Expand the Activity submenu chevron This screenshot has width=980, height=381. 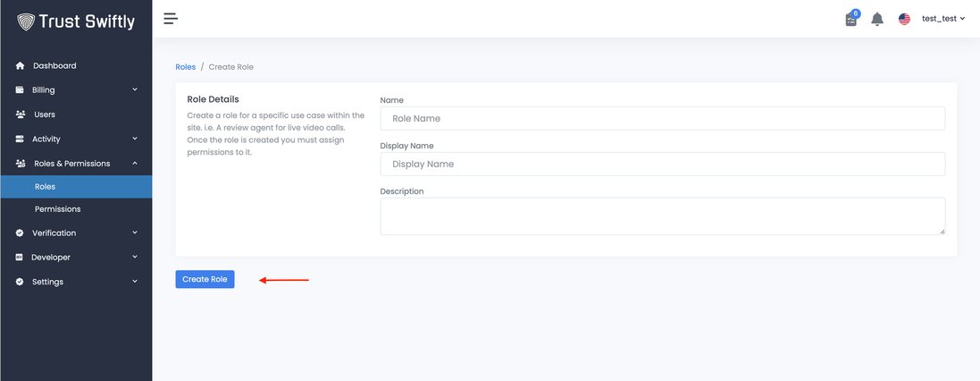click(135, 139)
